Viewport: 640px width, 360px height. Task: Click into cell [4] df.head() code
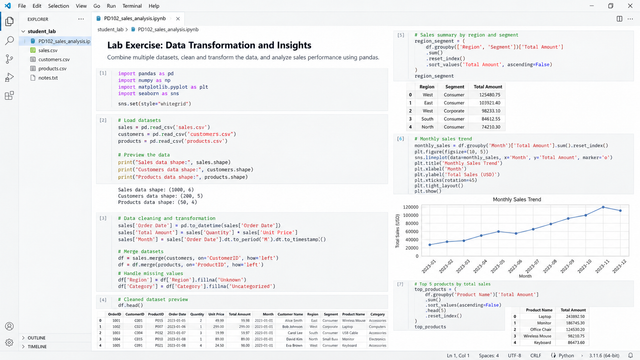pos(242,302)
